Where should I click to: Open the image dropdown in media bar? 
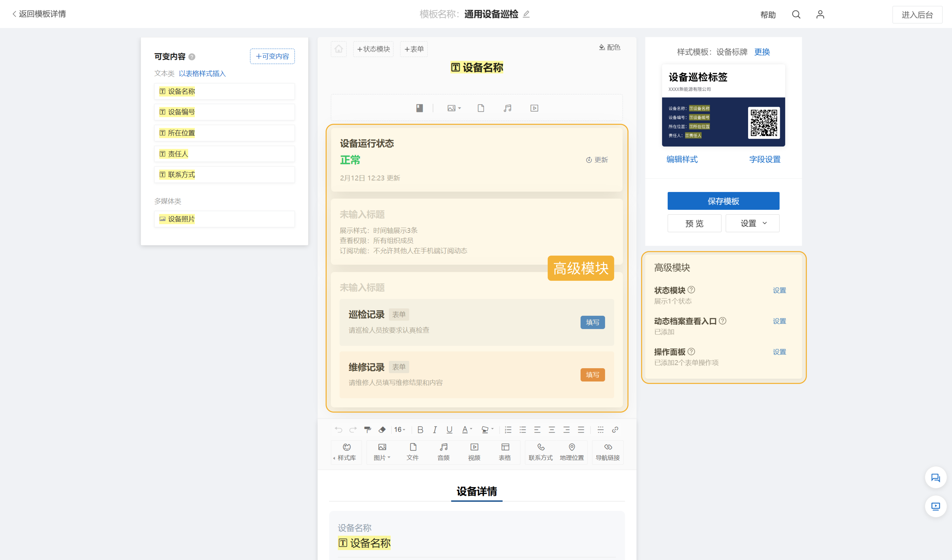click(454, 108)
